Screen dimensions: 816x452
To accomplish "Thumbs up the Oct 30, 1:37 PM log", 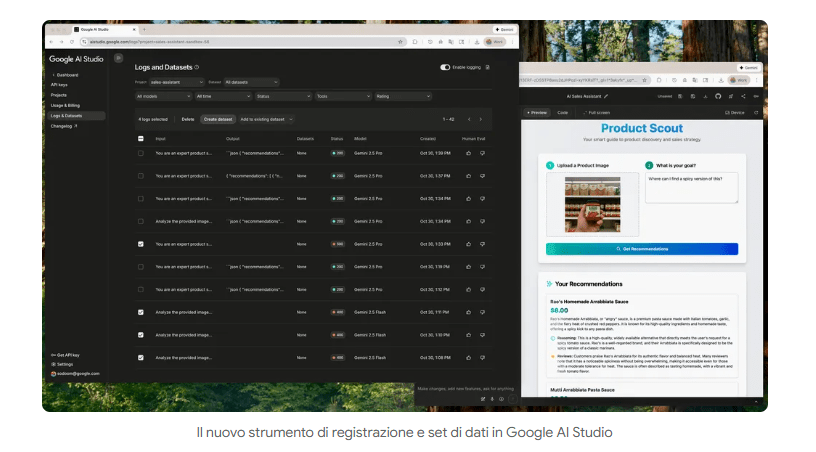I will click(468, 176).
